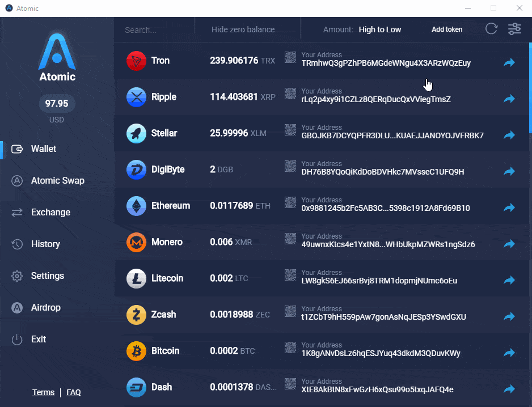Open the Exchange section
Image resolution: width=532 pixels, height=407 pixels.
(x=51, y=213)
